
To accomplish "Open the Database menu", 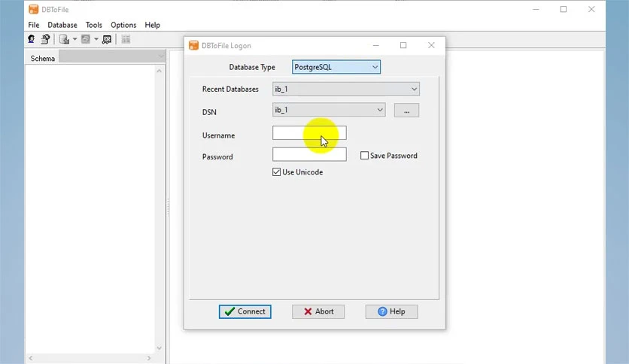I will click(62, 25).
